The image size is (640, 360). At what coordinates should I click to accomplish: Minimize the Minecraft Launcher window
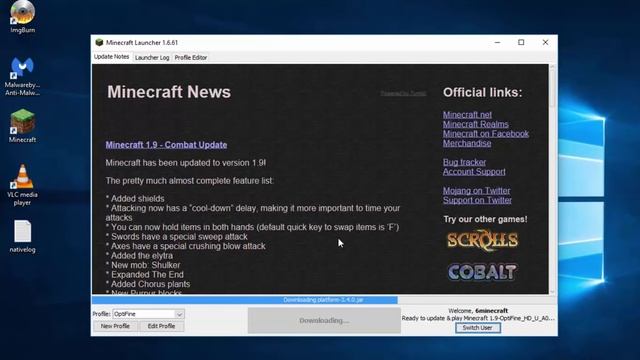[497, 42]
